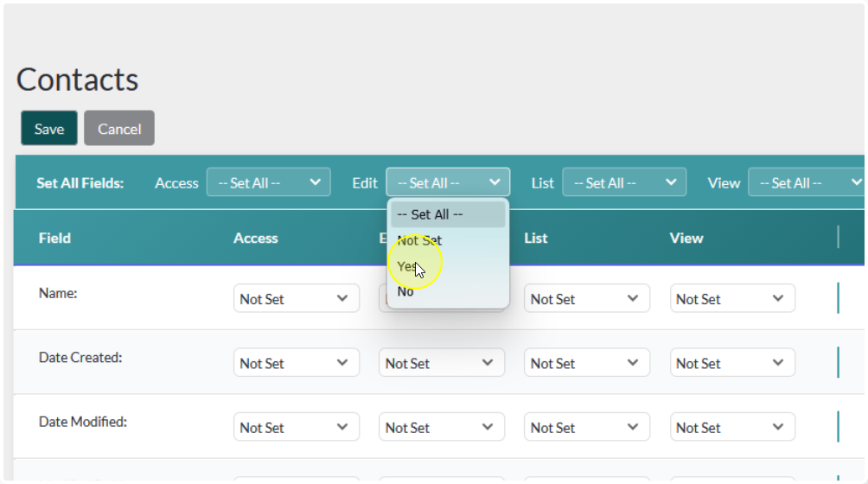Viewport: 868px width, 484px height.
Task: Expand Edit dropdown for Date Modified
Action: [x=441, y=427]
